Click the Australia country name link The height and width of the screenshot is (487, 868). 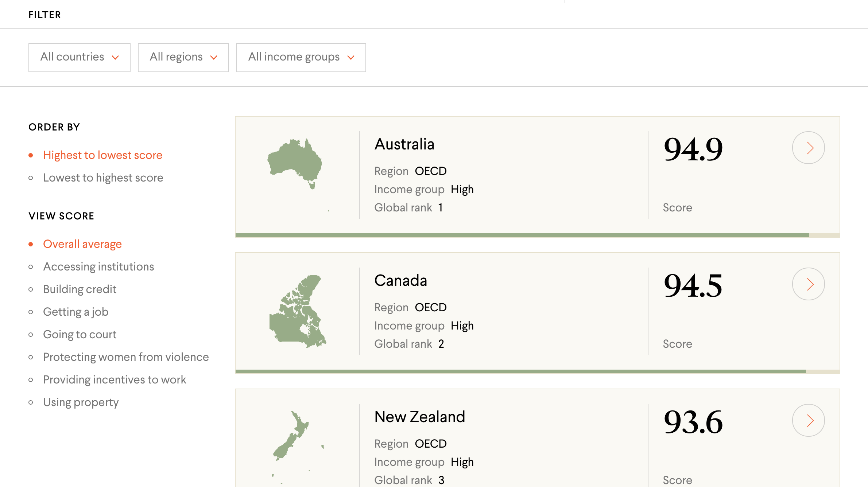pos(404,144)
